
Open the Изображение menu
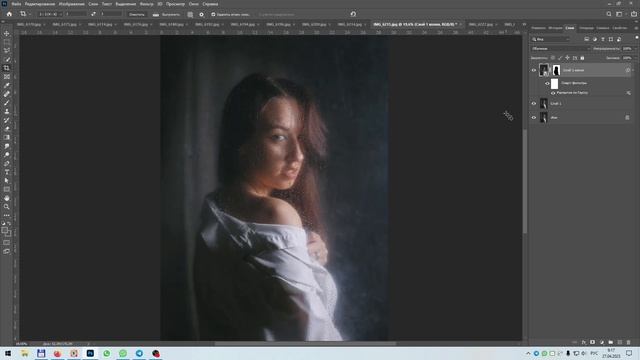71,4
